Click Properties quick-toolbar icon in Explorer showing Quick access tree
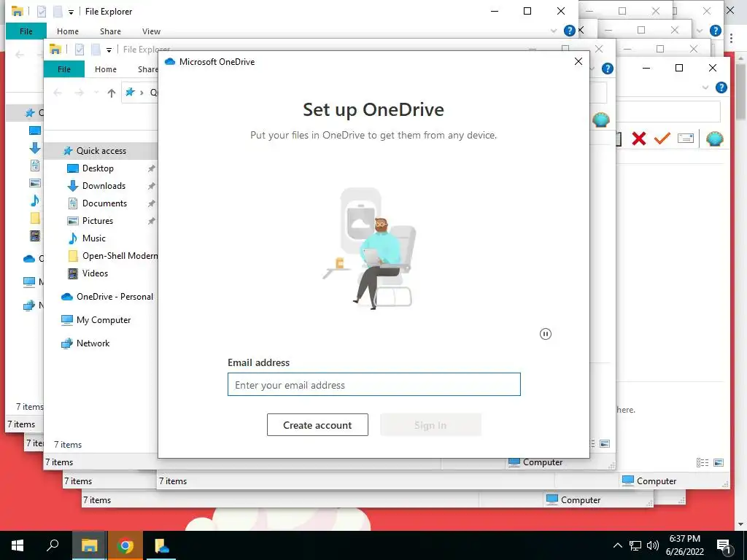747x560 pixels. 80,49
